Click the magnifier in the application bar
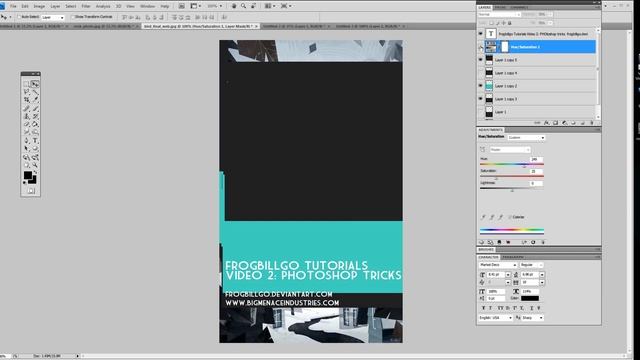The width and height of the screenshot is (640, 360). point(243,6)
